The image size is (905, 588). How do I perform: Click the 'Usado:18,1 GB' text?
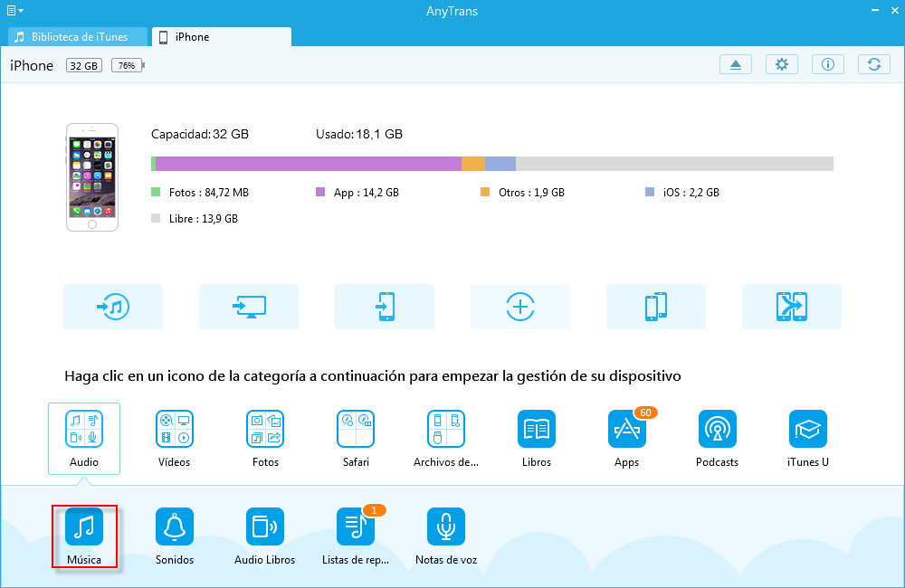(x=359, y=134)
